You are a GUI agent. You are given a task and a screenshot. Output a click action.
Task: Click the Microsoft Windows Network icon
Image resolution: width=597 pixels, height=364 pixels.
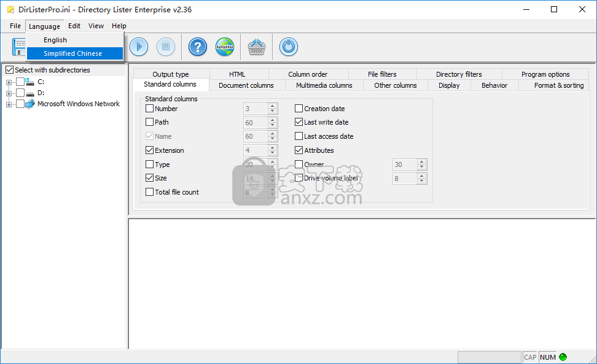[x=29, y=104]
